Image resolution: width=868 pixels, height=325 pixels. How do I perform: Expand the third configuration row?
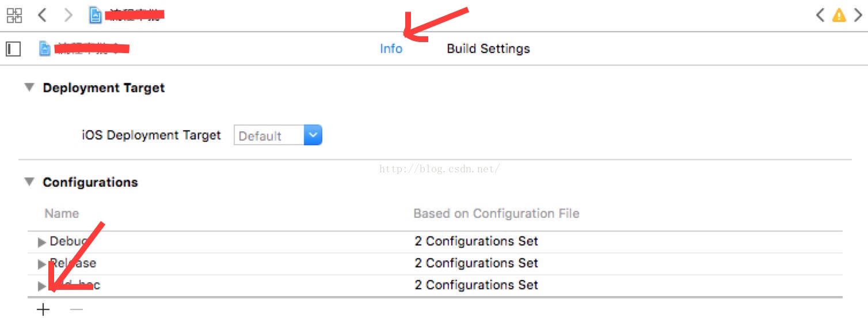coord(41,286)
